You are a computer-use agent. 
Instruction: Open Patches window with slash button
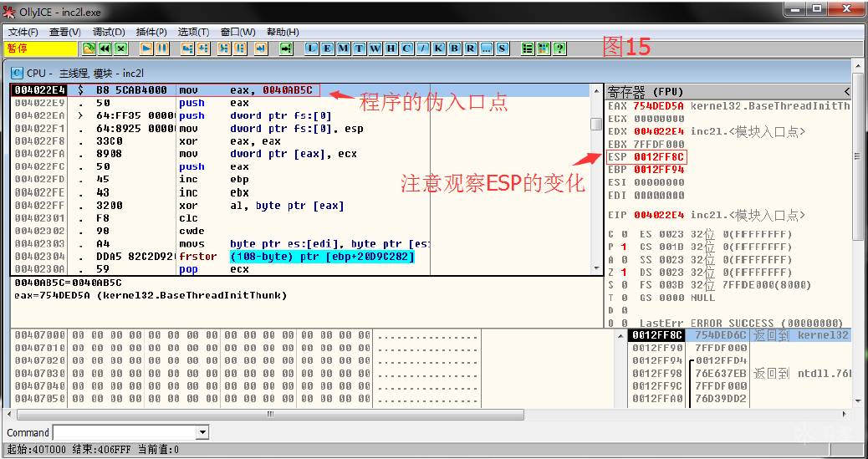click(x=423, y=48)
